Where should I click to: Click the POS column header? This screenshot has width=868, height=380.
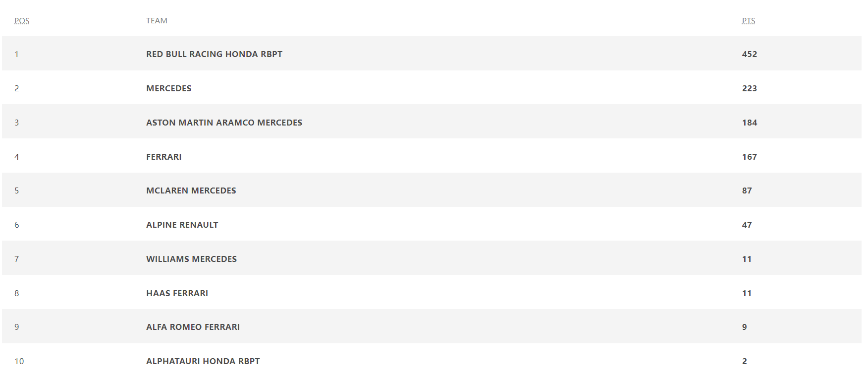pos(22,21)
